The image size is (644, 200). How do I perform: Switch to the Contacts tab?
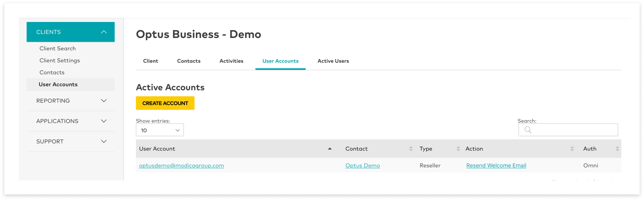pyautogui.click(x=189, y=61)
